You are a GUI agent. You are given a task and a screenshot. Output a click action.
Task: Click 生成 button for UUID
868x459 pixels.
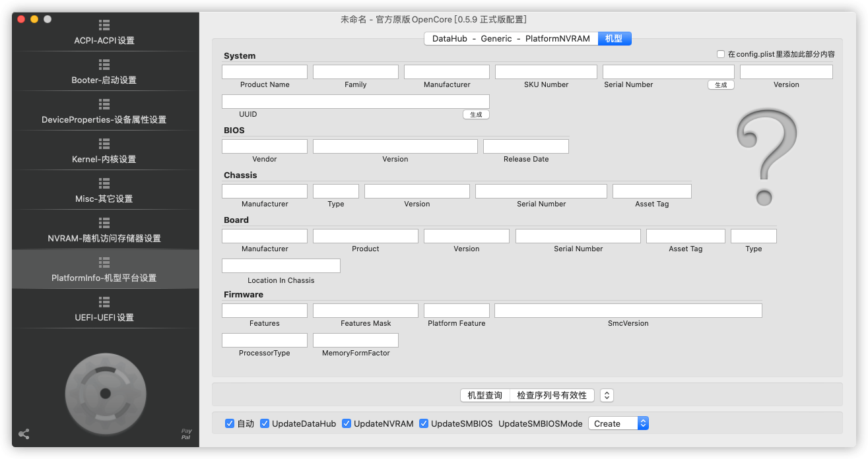coord(476,115)
